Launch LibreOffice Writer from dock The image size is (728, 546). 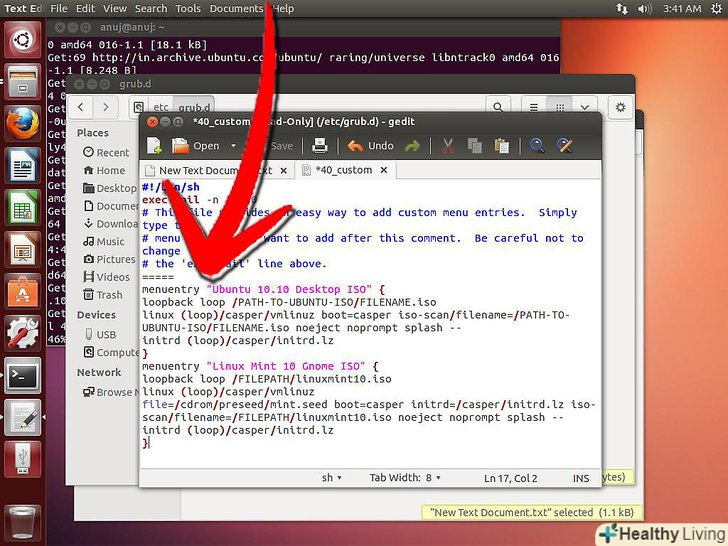click(23, 166)
